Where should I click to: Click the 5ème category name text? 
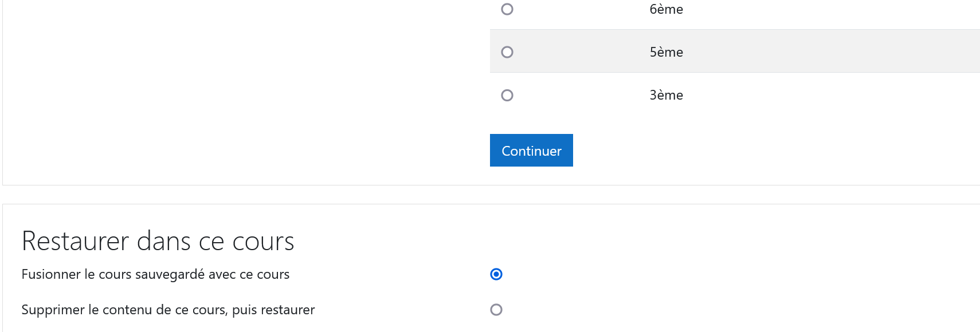click(666, 52)
